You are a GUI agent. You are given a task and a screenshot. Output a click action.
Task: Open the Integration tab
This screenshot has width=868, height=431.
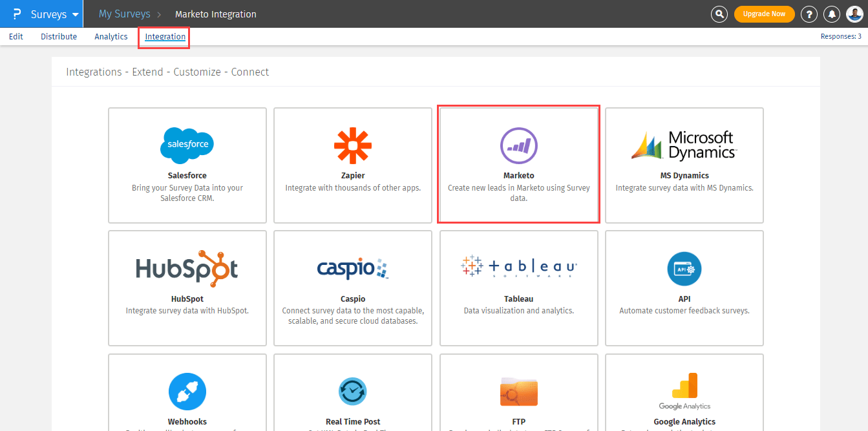click(165, 37)
